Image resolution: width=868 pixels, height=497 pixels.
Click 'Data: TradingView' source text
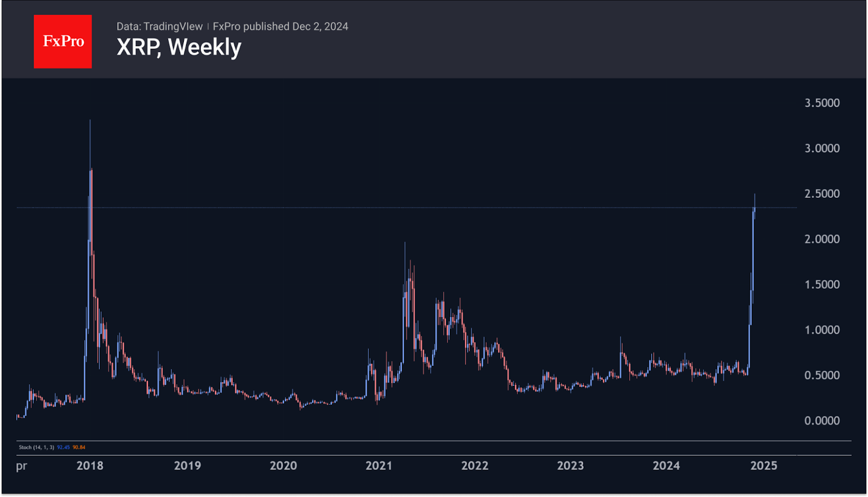pos(159,27)
